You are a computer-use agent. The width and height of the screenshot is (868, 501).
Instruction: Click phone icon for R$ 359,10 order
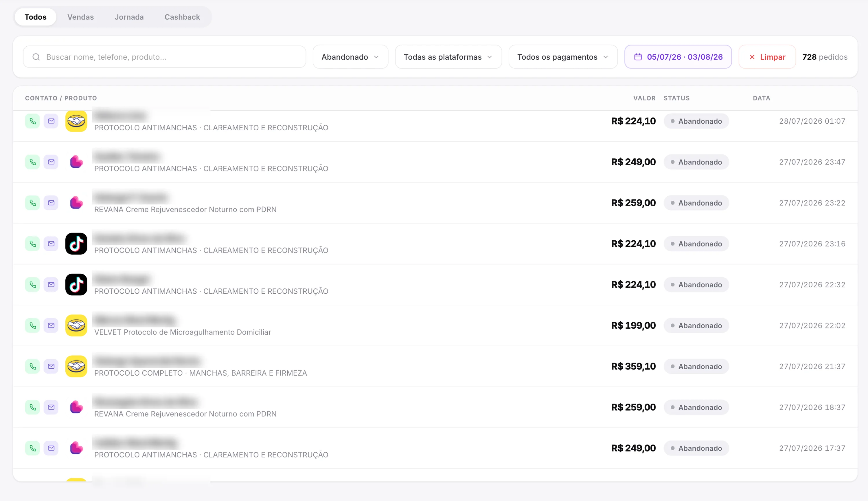click(33, 366)
